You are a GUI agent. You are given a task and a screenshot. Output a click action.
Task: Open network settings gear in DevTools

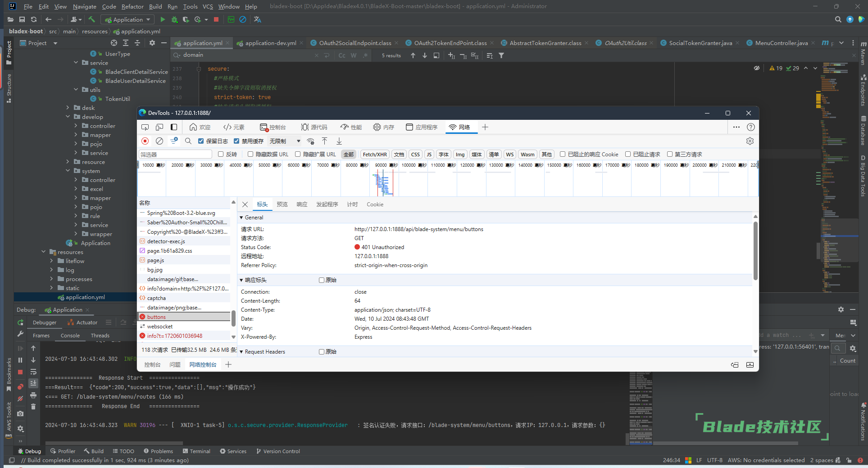point(750,141)
